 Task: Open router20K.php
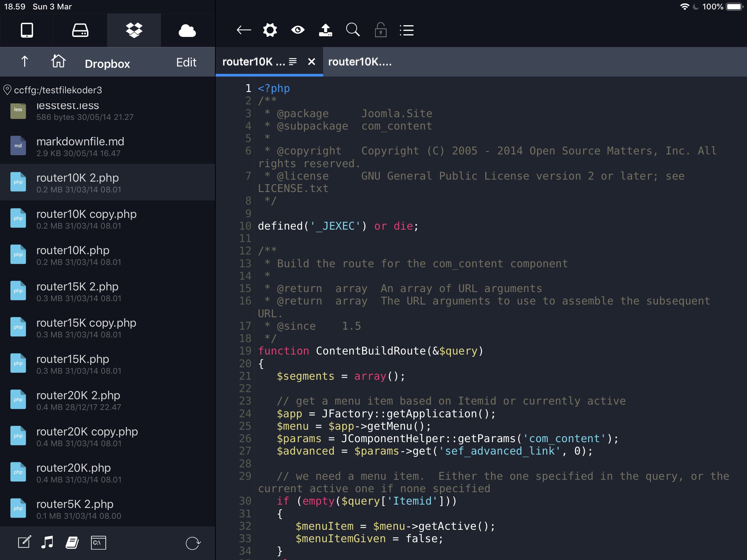(107, 472)
